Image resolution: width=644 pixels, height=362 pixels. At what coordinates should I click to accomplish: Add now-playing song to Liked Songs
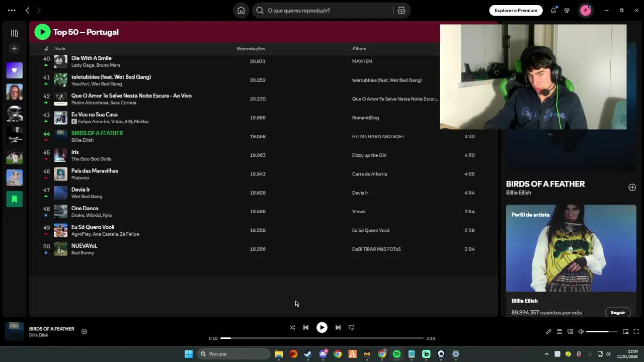[84, 331]
